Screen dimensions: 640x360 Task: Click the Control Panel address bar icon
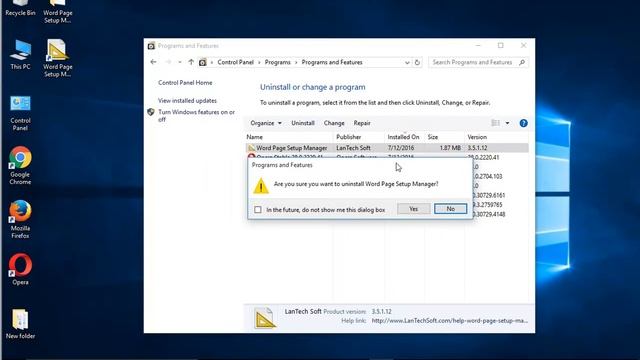click(x=202, y=62)
